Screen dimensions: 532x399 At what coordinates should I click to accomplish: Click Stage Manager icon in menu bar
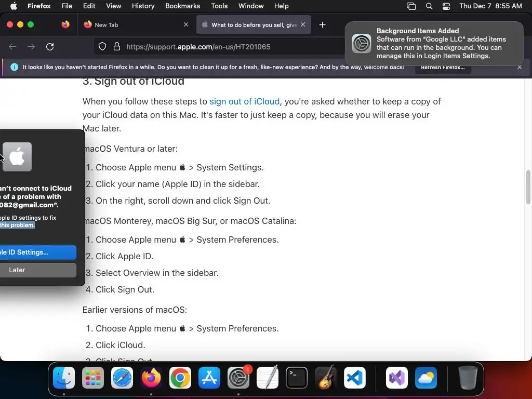tap(411, 6)
